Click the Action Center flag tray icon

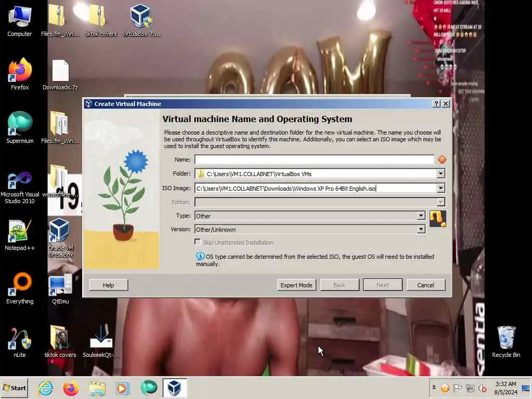pos(457,388)
